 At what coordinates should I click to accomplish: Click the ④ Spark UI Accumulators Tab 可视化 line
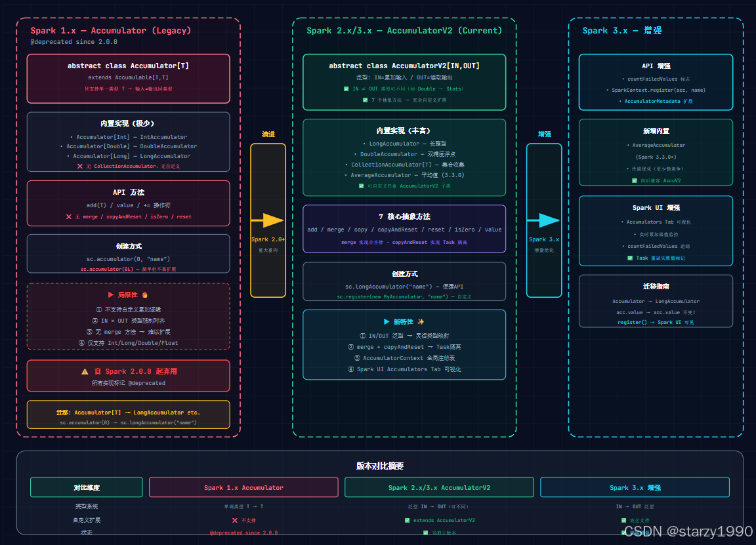tap(404, 370)
